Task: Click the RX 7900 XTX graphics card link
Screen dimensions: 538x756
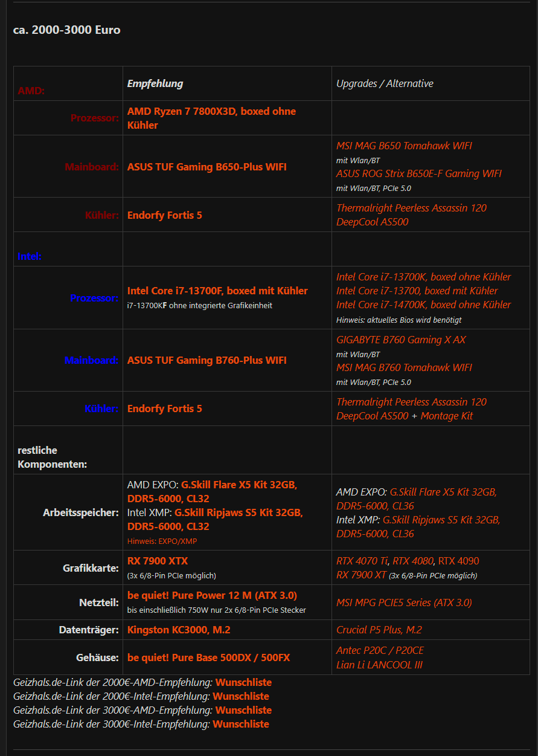Action: [x=157, y=560]
